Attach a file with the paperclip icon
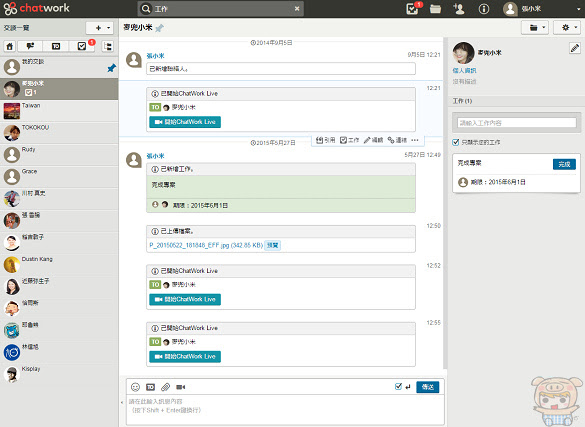 point(165,387)
